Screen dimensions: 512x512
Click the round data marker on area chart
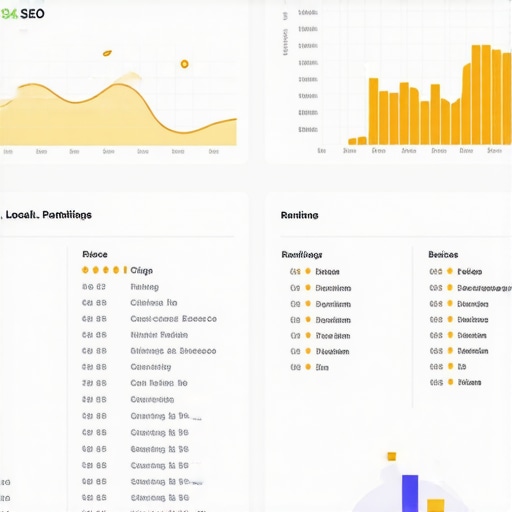pyautogui.click(x=184, y=64)
